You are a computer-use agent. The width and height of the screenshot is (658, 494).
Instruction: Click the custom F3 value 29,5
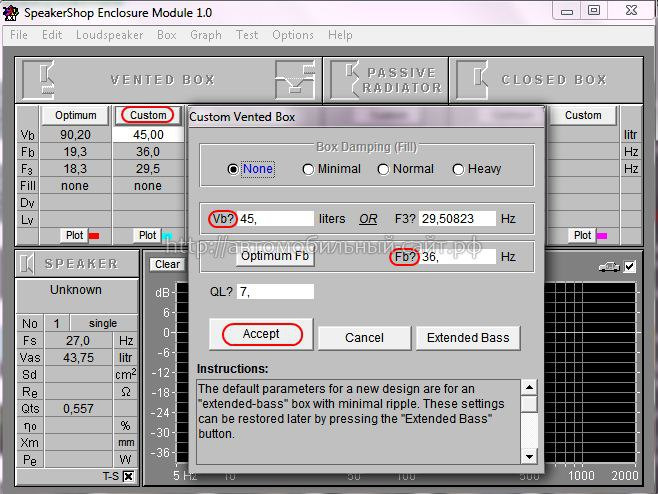click(x=148, y=169)
